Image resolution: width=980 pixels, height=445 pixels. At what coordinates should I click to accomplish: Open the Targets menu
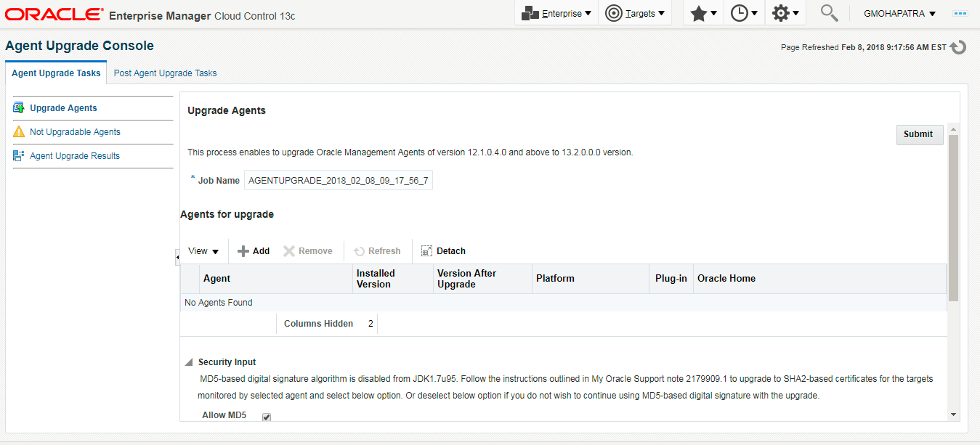point(635,13)
